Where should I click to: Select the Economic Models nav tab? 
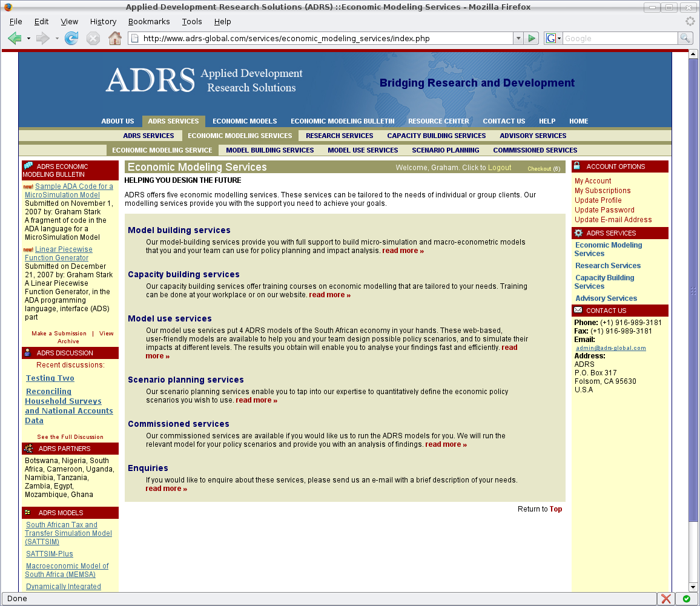coord(245,121)
